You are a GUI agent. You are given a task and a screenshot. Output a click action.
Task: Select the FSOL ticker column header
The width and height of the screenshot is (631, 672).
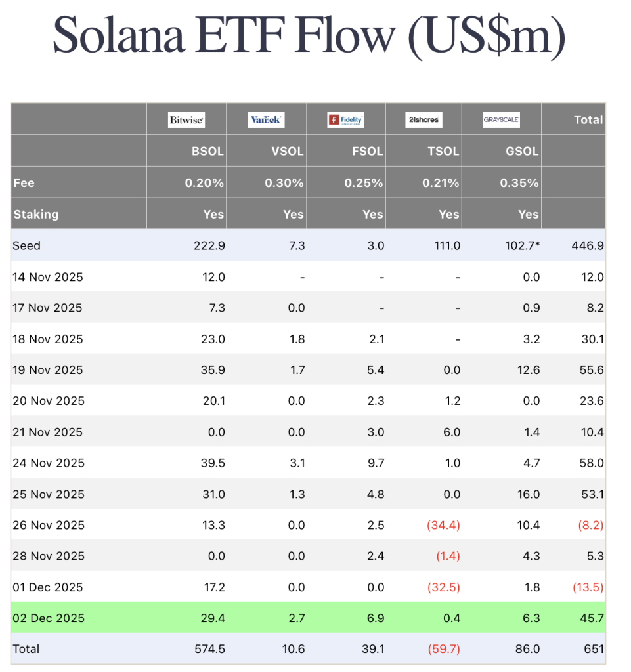(366, 151)
